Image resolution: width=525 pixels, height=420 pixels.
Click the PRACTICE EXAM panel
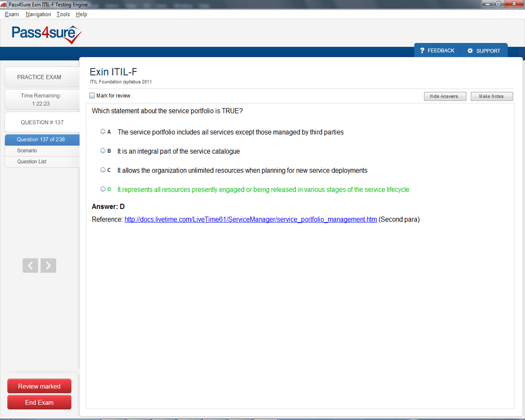click(x=42, y=77)
